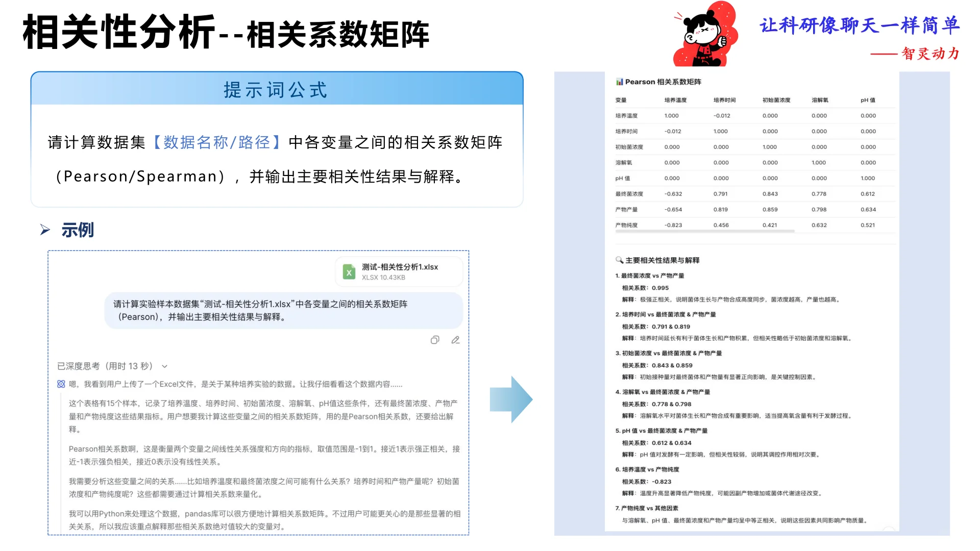Click the deep-thinking atom icon
The image size is (980, 551).
click(x=61, y=384)
